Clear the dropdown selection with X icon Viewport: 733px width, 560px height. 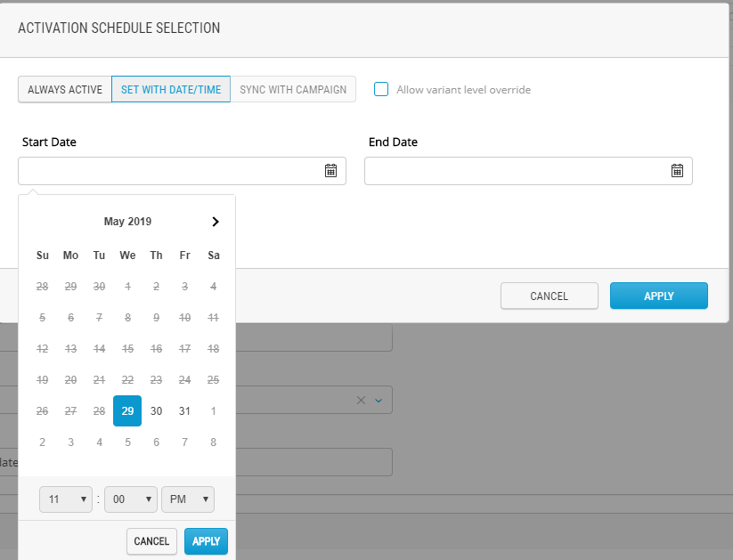(361, 401)
